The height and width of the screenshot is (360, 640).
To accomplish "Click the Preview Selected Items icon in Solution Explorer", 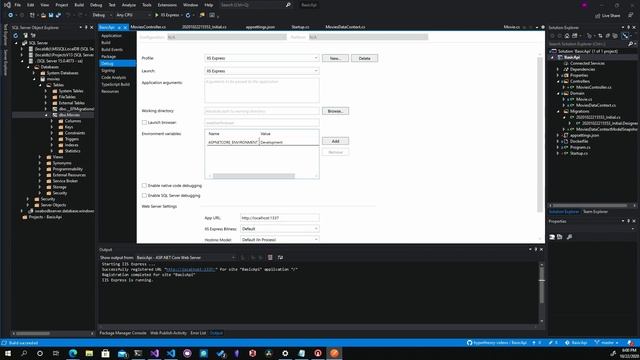I will coord(626,36).
